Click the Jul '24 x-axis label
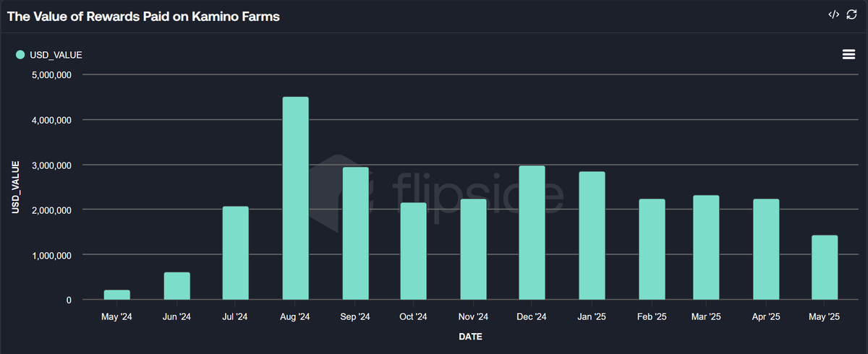Image resolution: width=868 pixels, height=354 pixels. tap(236, 317)
